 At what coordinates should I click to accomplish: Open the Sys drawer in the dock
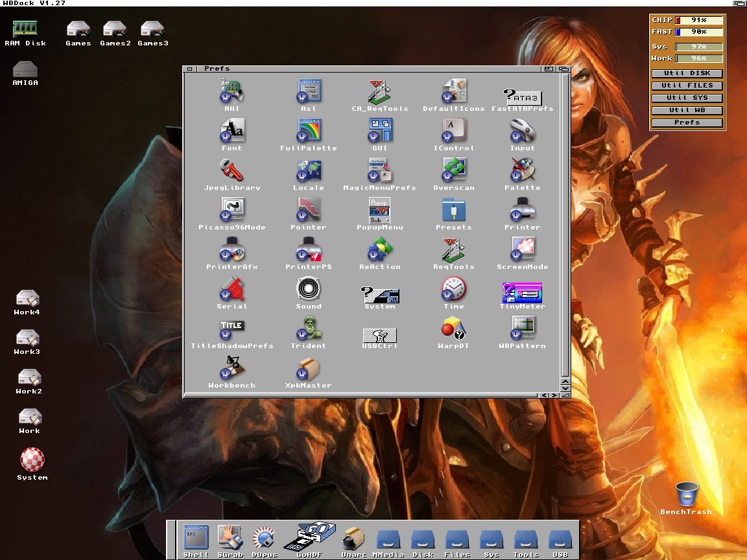[492, 539]
